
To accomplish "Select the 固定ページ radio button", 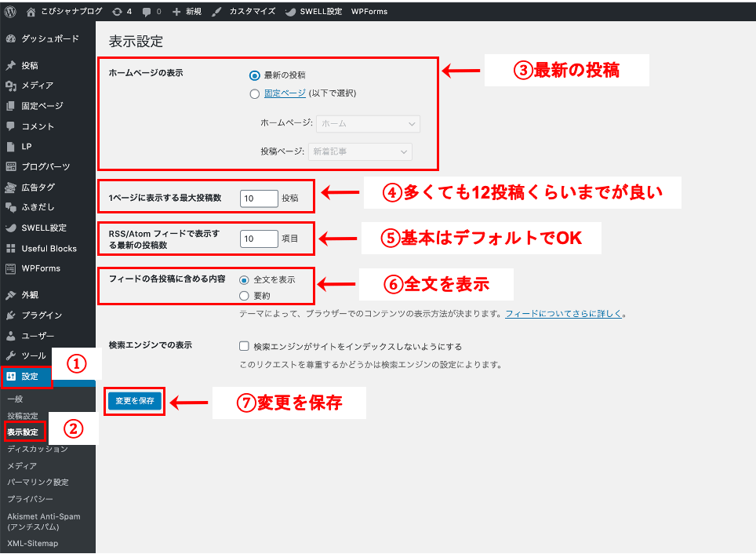I will (x=255, y=94).
